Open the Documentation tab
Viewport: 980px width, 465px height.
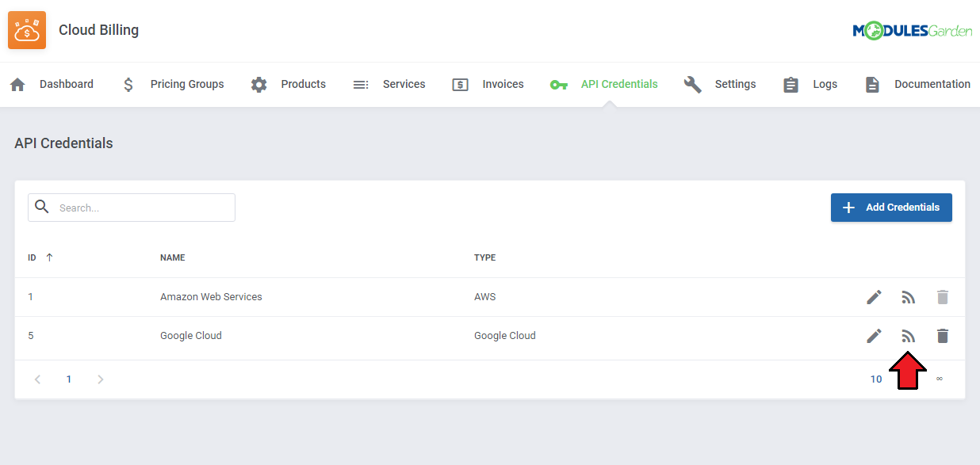[917, 84]
